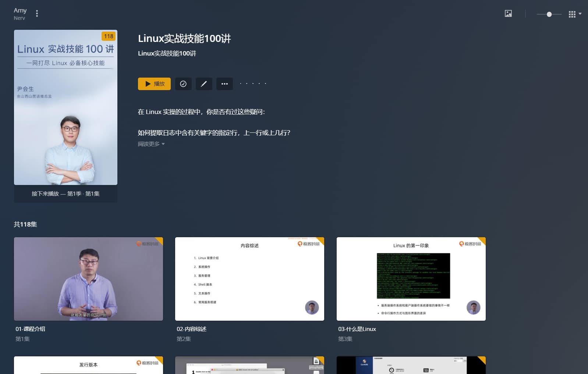Open the 03-什么是Linux episode thumbnail
The width and height of the screenshot is (588, 374).
click(x=411, y=279)
